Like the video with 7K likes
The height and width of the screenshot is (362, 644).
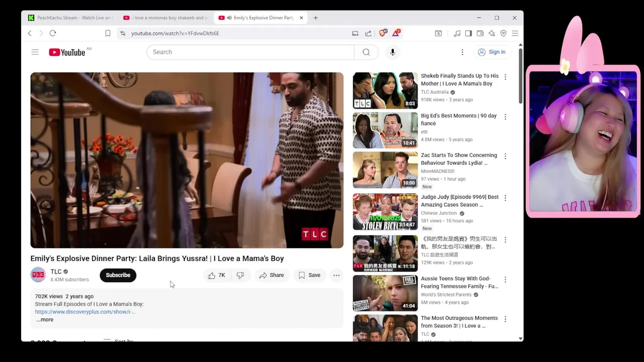click(216, 275)
